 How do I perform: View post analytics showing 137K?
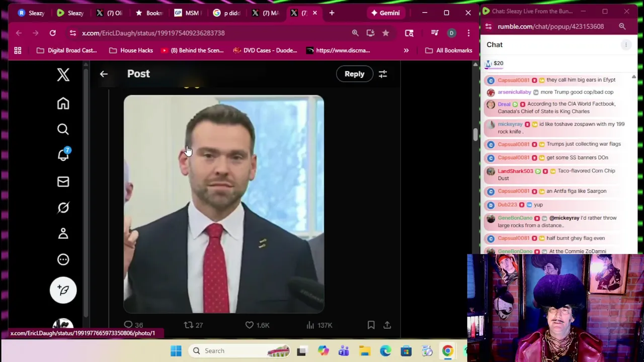tap(319, 325)
